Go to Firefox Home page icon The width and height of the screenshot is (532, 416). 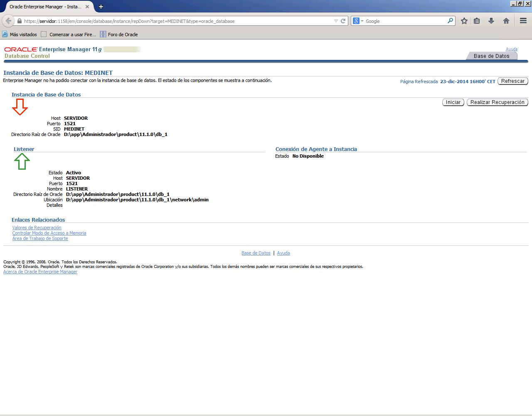506,21
